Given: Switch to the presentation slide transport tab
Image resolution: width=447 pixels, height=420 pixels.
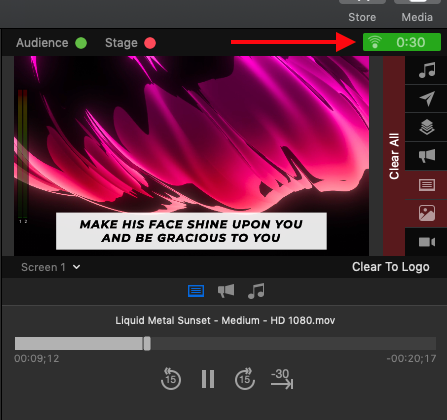Looking at the screenshot, I should point(196,291).
